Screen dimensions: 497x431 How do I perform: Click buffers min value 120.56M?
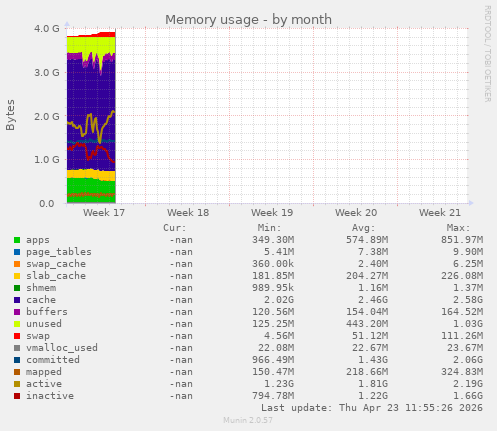273,312
